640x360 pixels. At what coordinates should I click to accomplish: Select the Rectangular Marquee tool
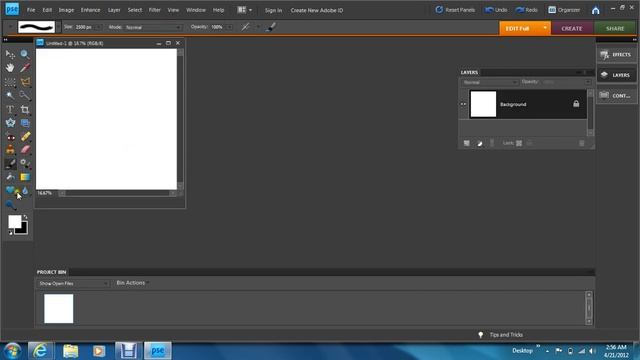click(10, 82)
